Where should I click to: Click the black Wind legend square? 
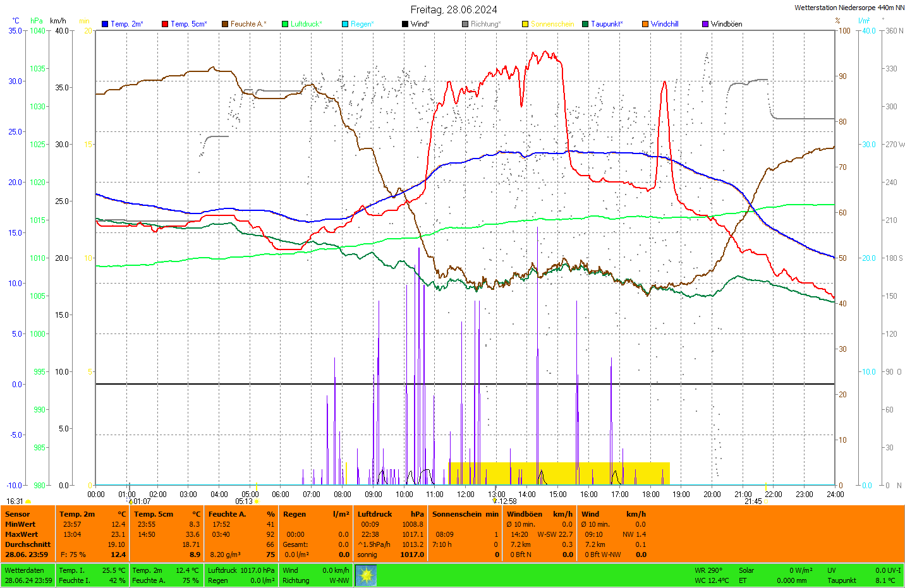coord(405,24)
